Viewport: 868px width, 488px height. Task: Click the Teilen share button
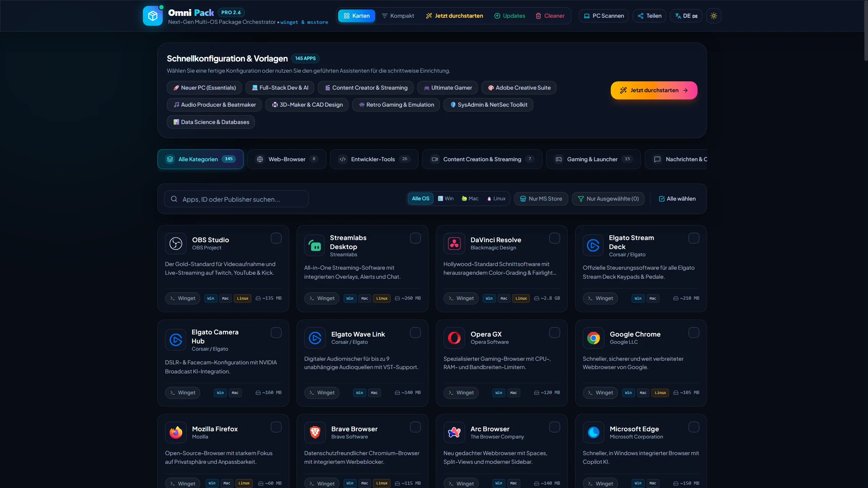click(x=649, y=16)
